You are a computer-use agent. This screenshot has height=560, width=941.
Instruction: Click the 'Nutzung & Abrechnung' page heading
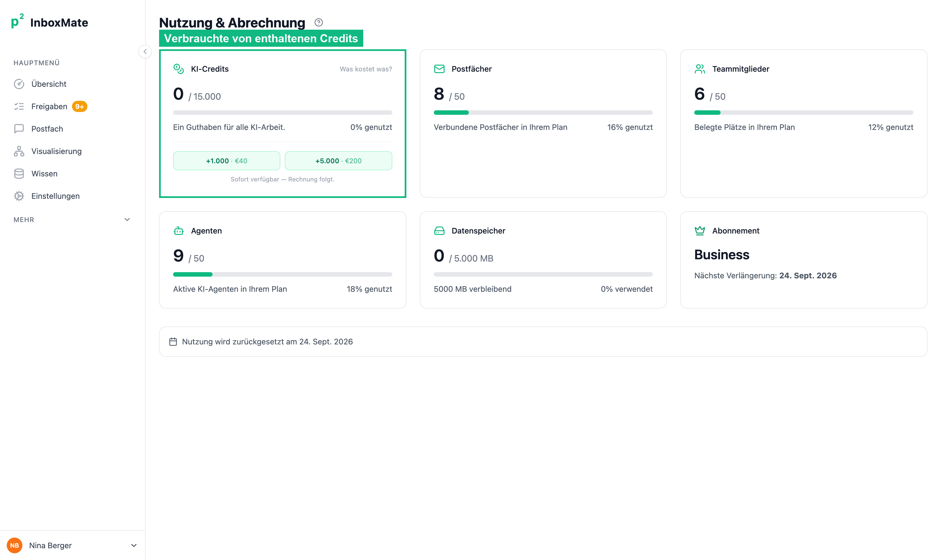[x=232, y=23]
